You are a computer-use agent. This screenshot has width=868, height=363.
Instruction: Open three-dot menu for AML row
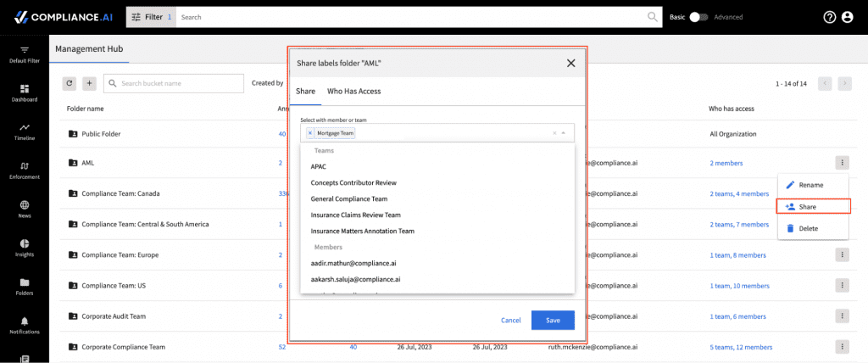842,163
